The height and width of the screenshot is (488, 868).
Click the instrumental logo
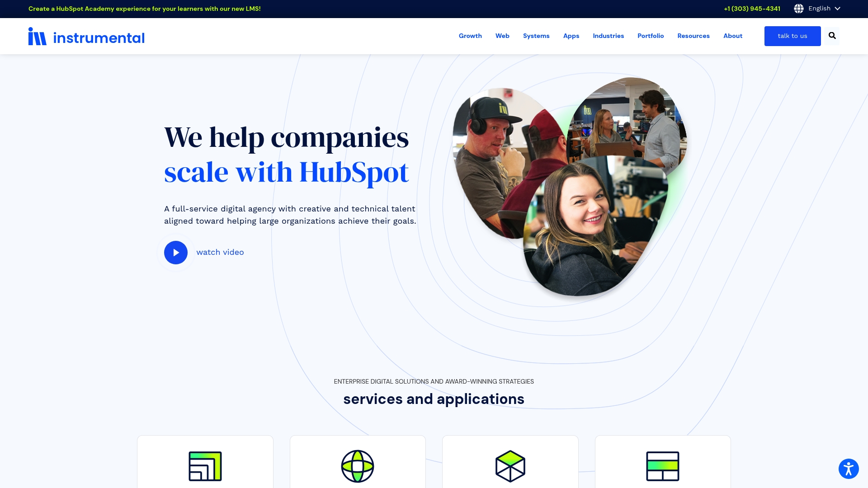tap(86, 37)
